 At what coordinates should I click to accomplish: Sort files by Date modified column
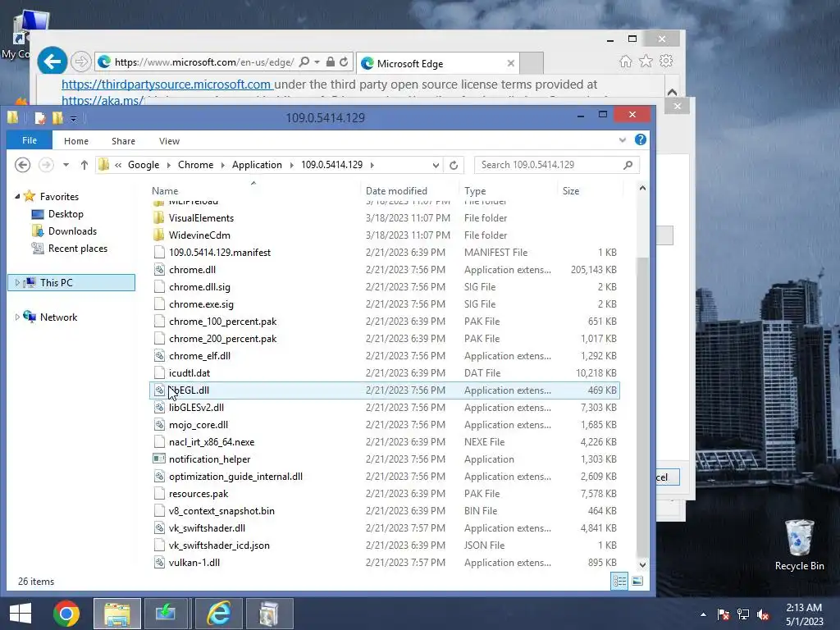click(x=396, y=190)
